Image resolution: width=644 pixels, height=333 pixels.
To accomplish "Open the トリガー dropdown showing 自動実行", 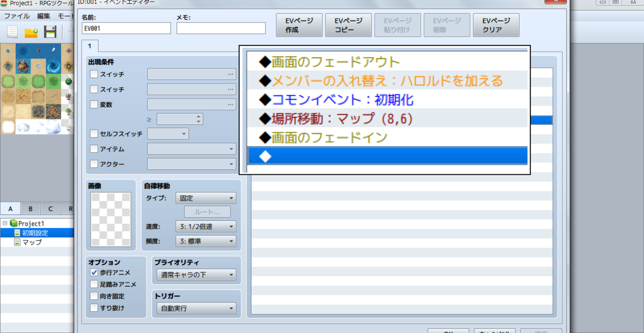I will point(196,308).
